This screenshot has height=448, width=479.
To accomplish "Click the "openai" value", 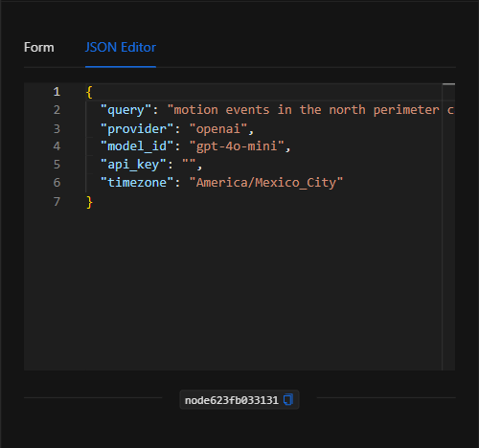I will (x=218, y=129).
